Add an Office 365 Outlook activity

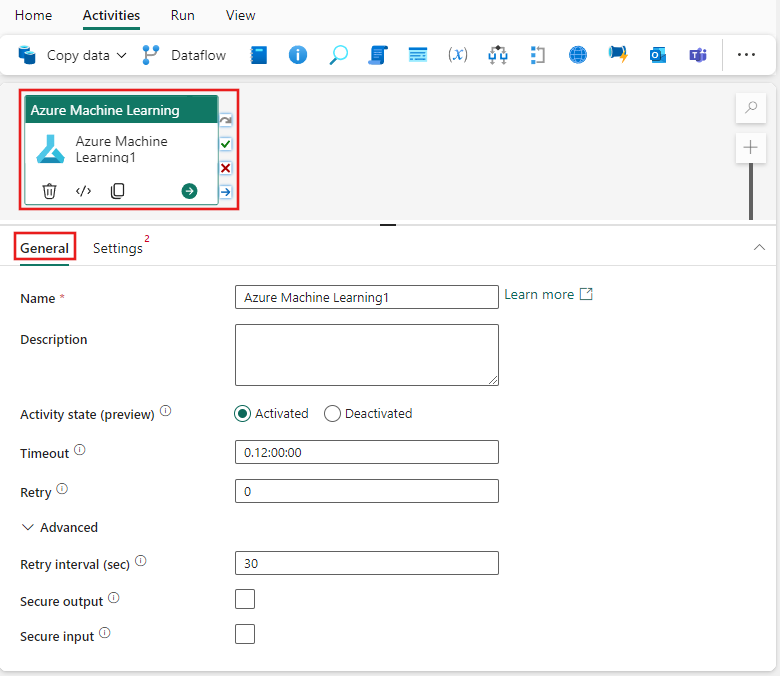pyautogui.click(x=658, y=55)
